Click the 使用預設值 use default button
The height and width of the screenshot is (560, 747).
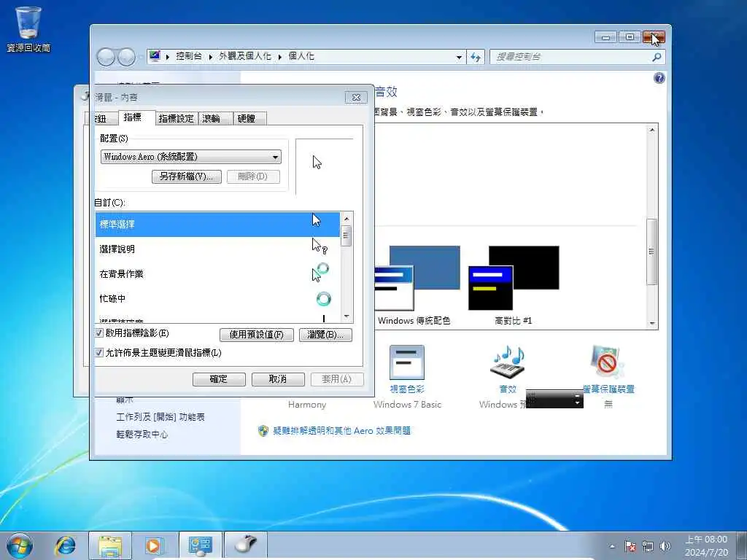[x=256, y=335]
